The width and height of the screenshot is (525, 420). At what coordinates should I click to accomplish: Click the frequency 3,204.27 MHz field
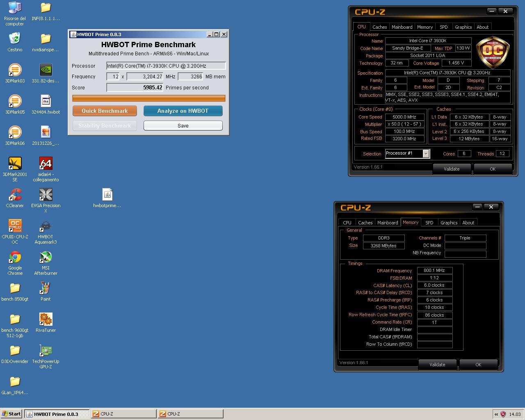point(145,77)
